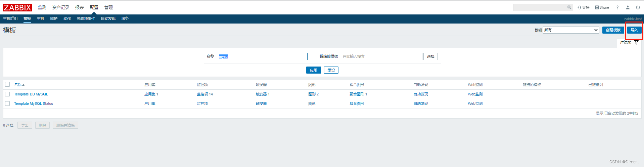This screenshot has width=644, height=167.
Task: Click the 导出 (Export) button below table
Action: [25, 125]
